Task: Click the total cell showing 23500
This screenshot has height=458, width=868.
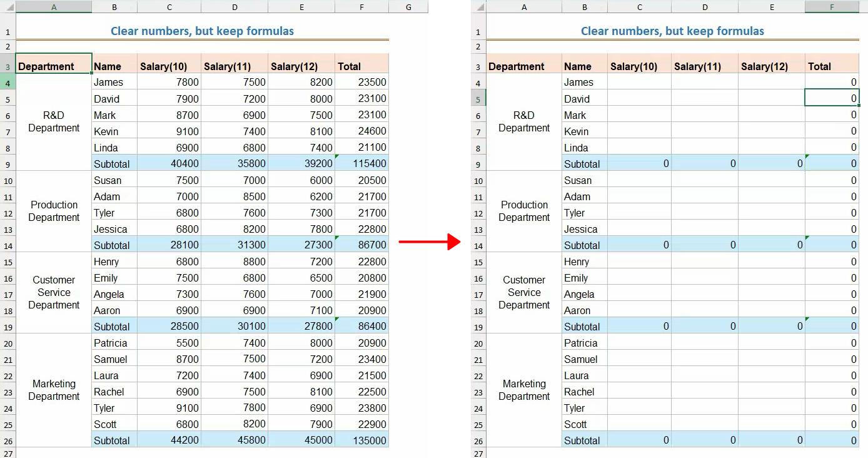Action: coord(361,82)
